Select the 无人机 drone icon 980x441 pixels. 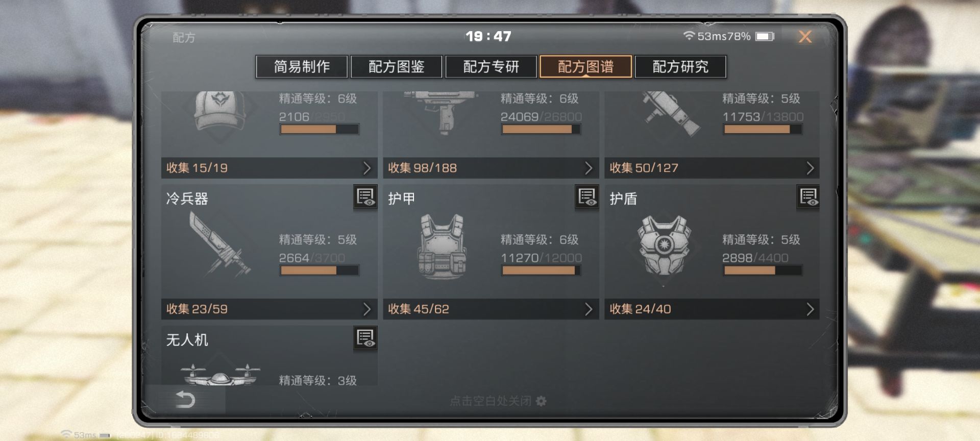point(220,375)
